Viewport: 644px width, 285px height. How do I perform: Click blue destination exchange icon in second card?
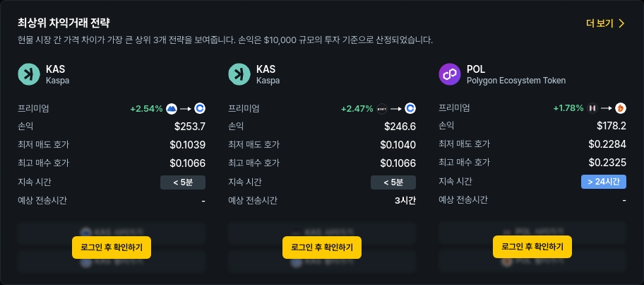[410, 109]
